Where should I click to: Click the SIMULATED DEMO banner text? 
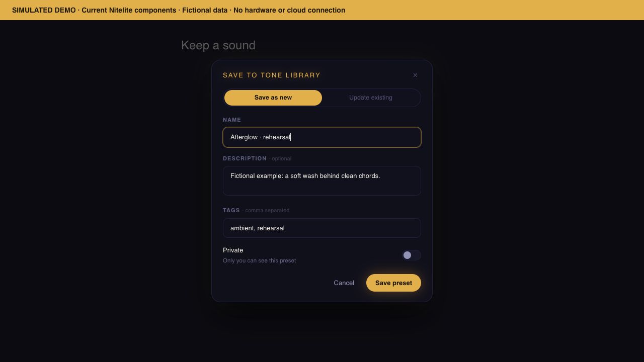point(179,10)
